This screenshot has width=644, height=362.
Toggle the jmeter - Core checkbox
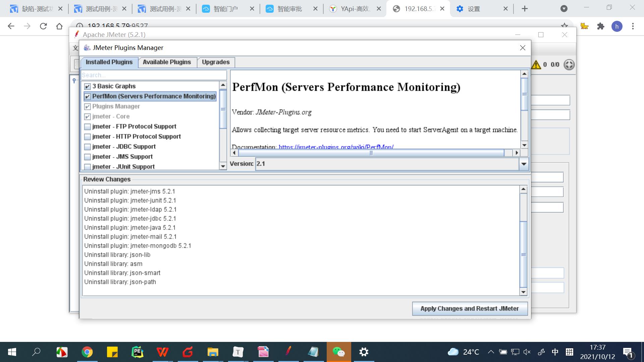pos(87,117)
